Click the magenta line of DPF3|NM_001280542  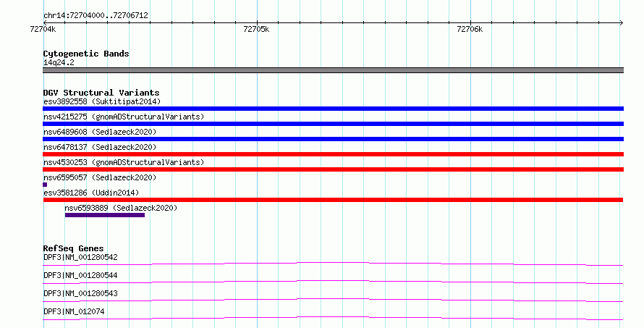[333, 264]
